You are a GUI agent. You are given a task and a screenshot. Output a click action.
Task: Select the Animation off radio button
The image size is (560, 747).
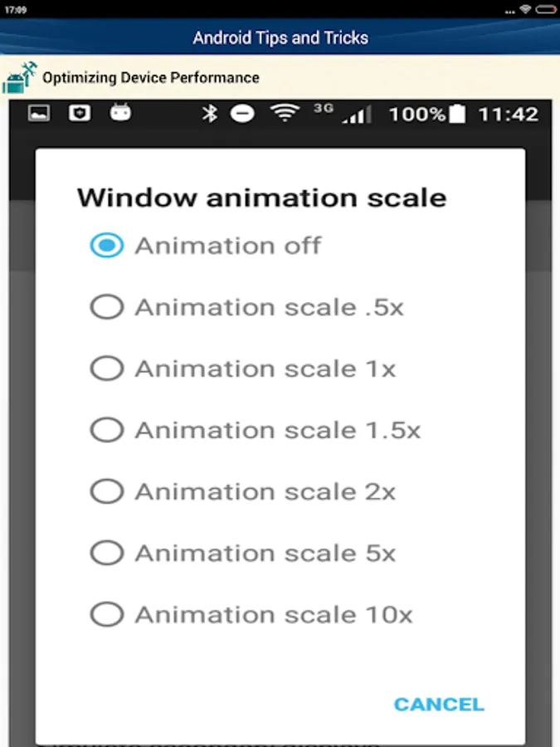coord(107,246)
